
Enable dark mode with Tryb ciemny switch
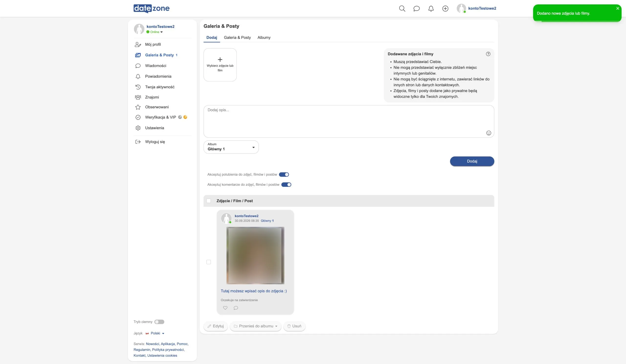point(159,322)
